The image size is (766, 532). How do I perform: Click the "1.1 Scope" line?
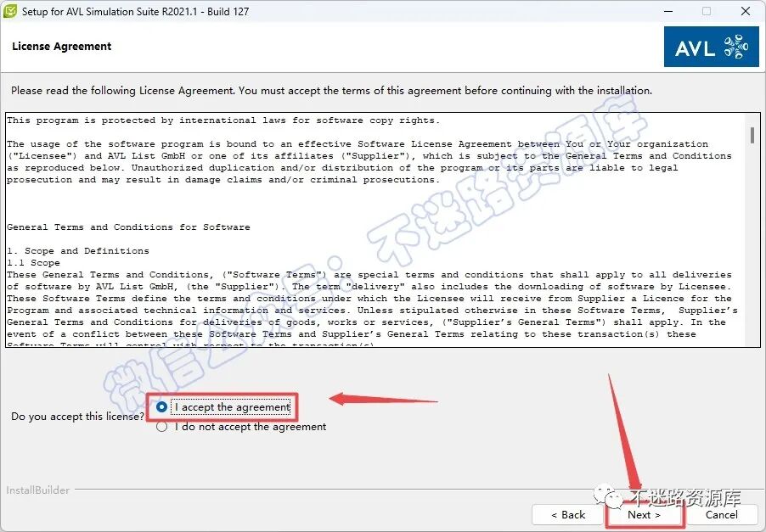tap(34, 262)
